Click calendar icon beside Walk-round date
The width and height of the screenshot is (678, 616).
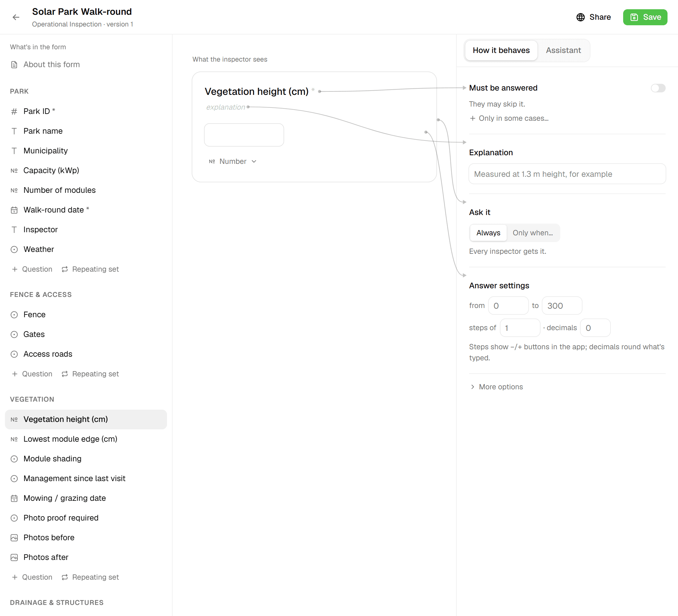pos(14,210)
